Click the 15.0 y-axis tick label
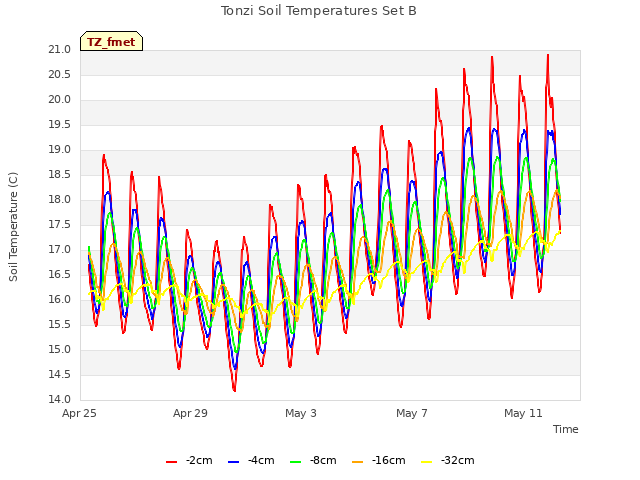The image size is (640, 480). click(60, 349)
